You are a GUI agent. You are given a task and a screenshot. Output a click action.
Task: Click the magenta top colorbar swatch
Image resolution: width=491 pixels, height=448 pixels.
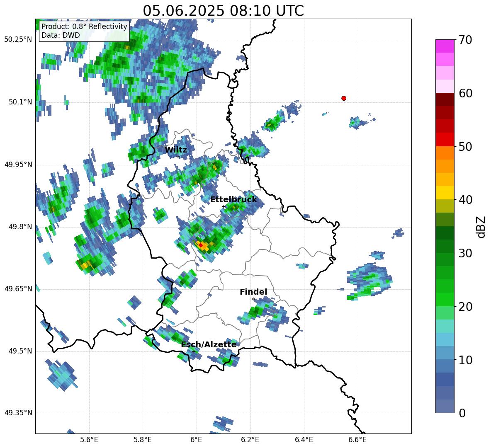(x=445, y=46)
